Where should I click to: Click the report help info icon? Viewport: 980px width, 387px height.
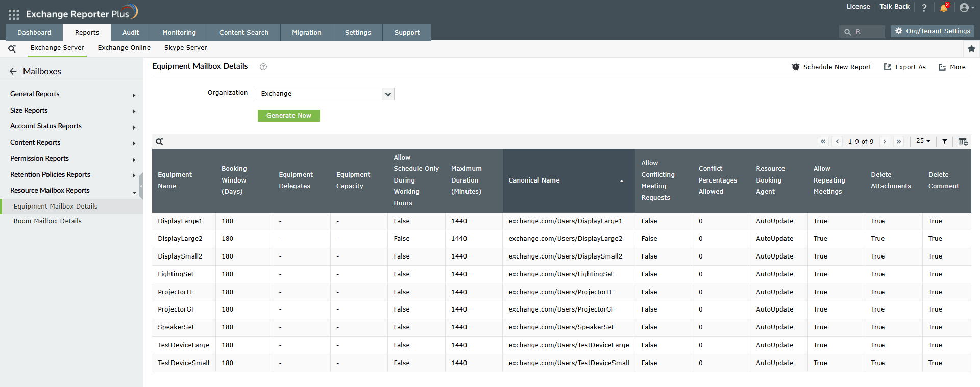(263, 67)
